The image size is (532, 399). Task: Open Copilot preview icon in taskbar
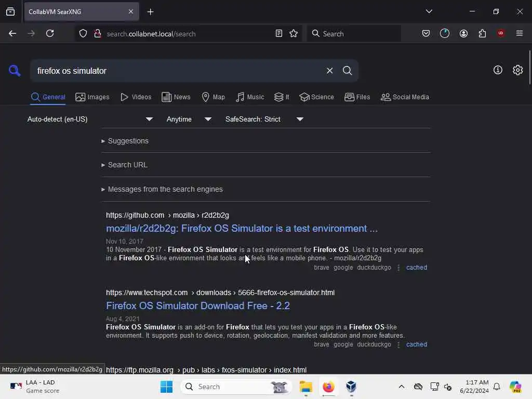515,387
